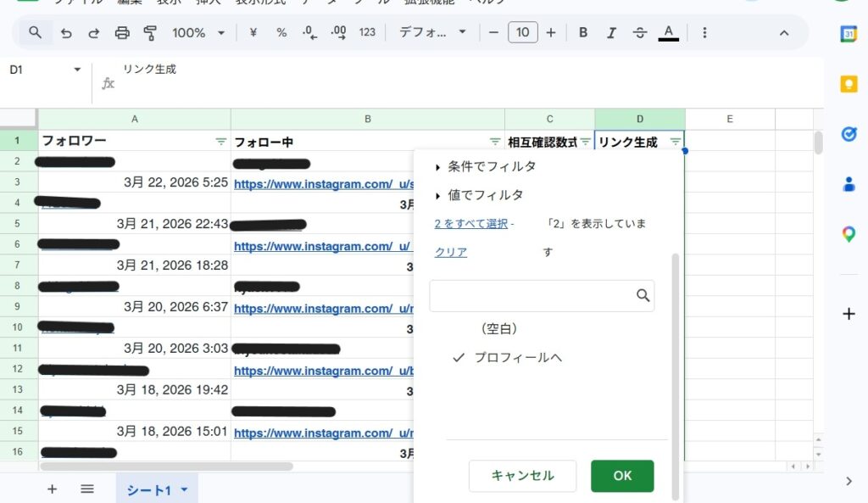
Task: Open Google Maps side panel icon
Action: pos(849,235)
